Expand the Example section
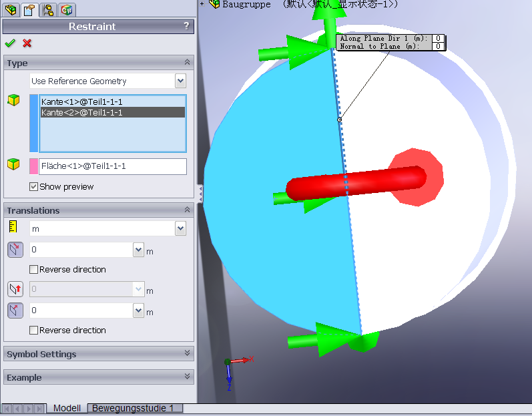Image resolution: width=532 pixels, height=416 pixels. [x=187, y=377]
